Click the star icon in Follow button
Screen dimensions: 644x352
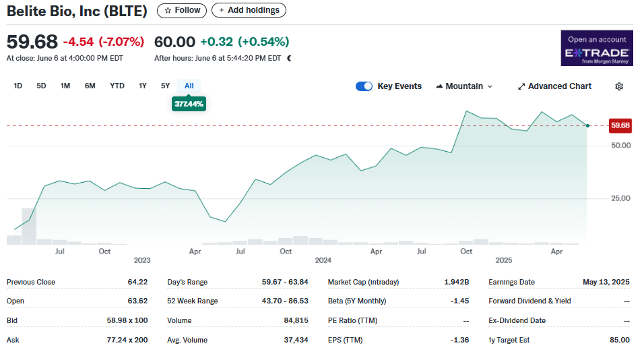[x=168, y=10]
